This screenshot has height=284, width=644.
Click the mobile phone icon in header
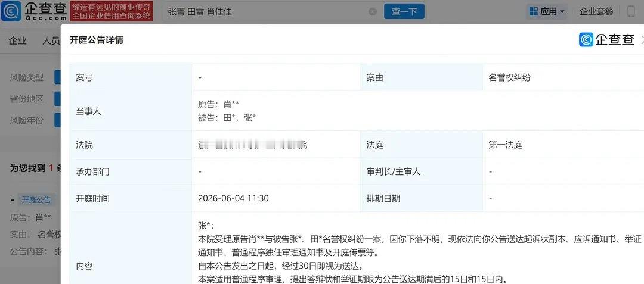tap(631, 11)
